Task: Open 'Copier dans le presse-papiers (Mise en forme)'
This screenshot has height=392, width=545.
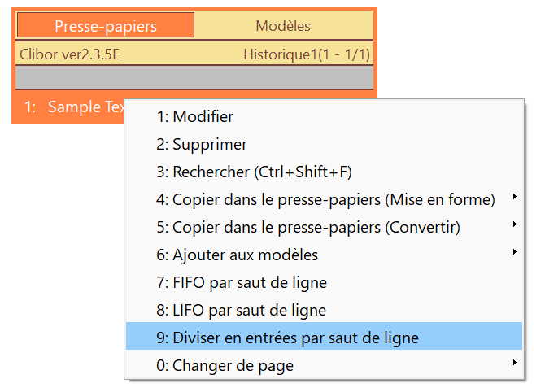Action: tap(324, 199)
